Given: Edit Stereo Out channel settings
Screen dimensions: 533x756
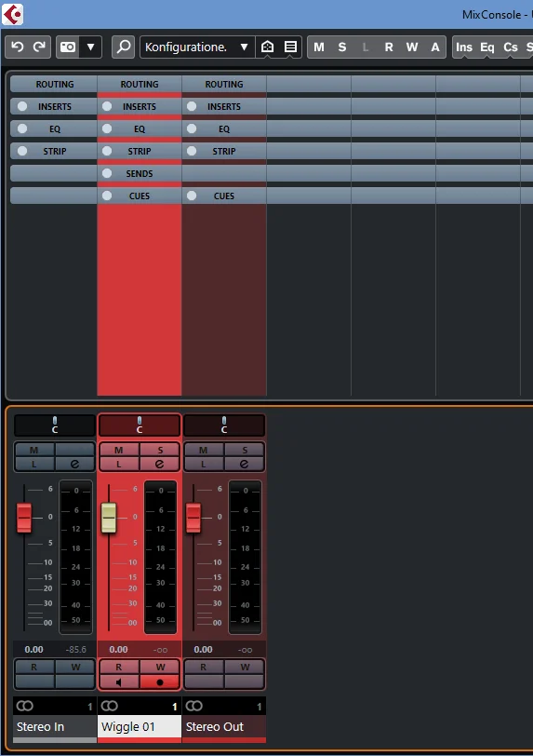Looking at the screenshot, I should click(x=245, y=464).
